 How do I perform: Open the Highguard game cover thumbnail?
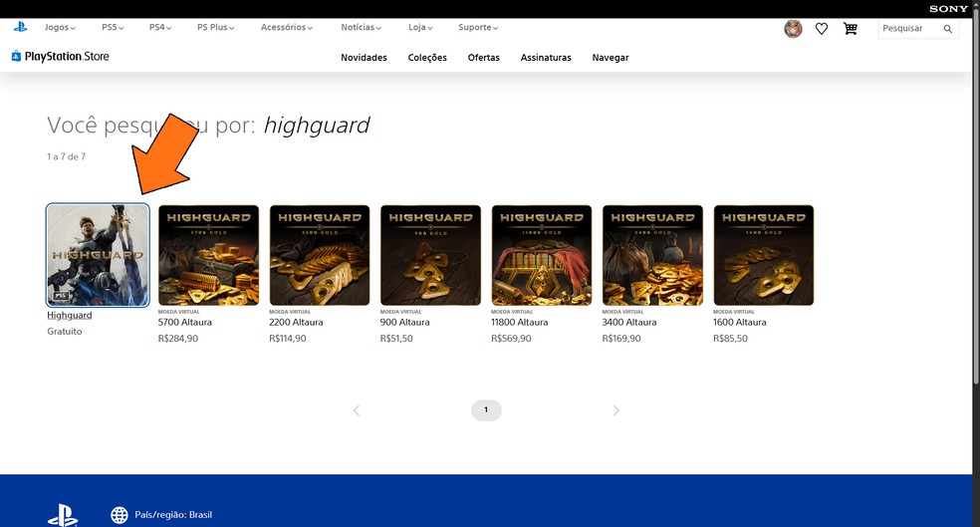(x=98, y=255)
